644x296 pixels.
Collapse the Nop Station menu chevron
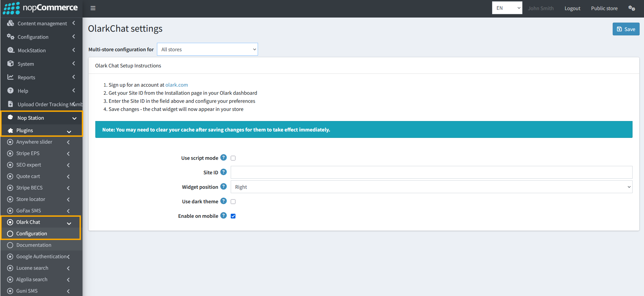[74, 118]
